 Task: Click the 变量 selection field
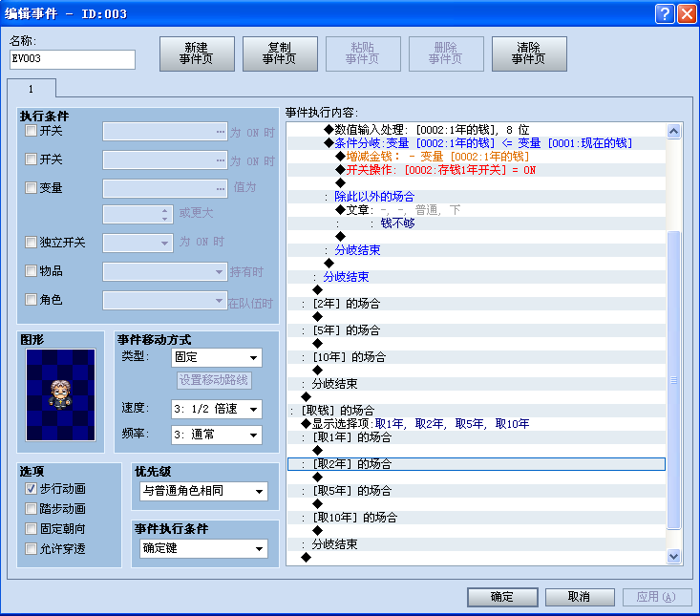click(x=165, y=189)
